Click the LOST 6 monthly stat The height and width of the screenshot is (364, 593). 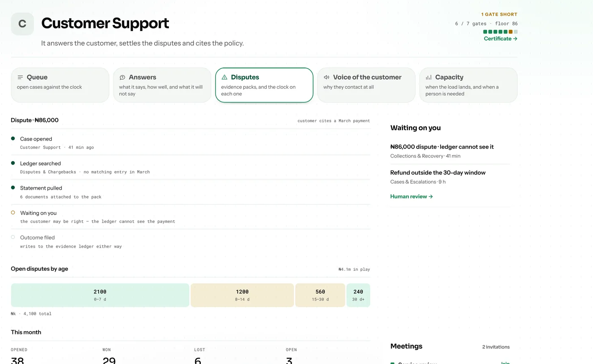(200, 356)
